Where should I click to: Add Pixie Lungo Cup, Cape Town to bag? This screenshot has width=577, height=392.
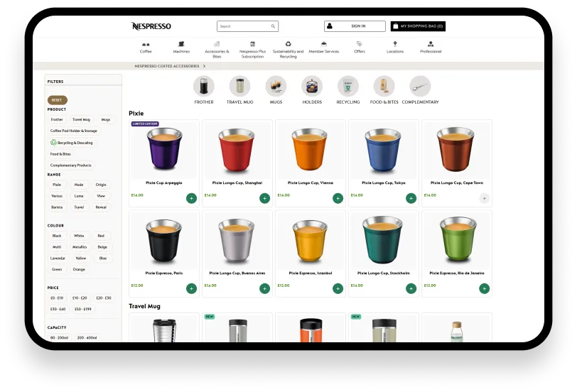click(x=485, y=198)
